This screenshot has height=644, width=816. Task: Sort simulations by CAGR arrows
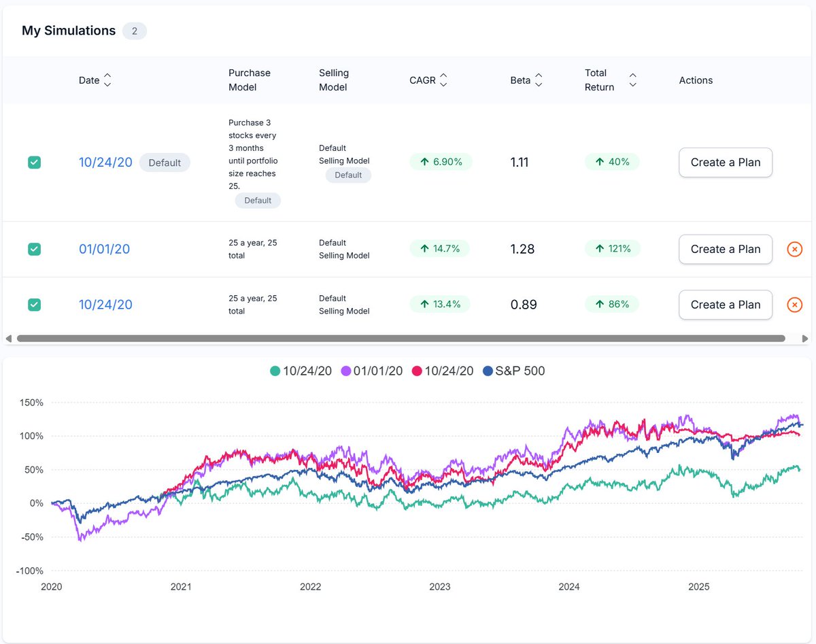click(x=443, y=80)
